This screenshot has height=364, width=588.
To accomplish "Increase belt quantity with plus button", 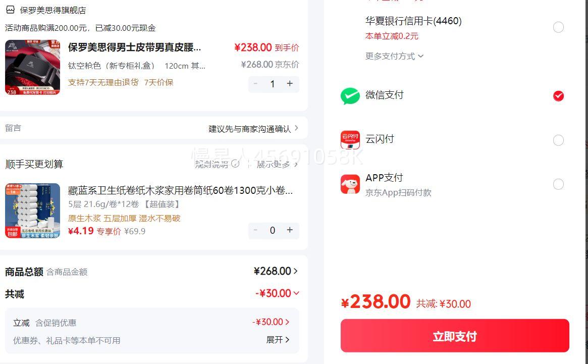I will 290,84.
